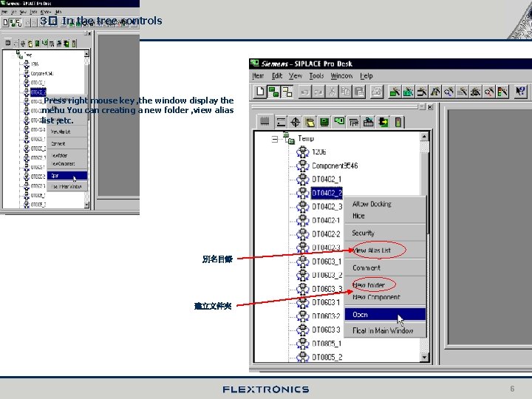Screen dimensions: 532x399
Task: Collapse the Temp folder tree node
Action: [x=274, y=139]
